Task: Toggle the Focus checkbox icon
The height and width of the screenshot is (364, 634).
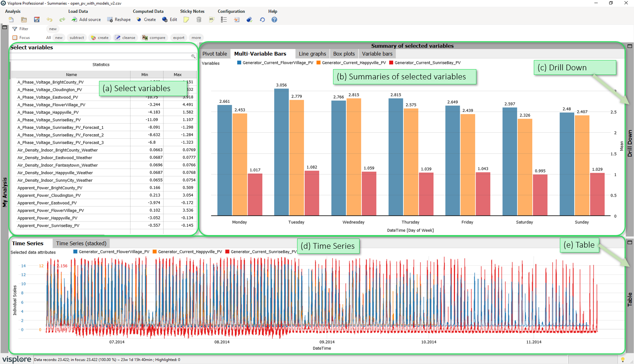Action: tap(15, 37)
